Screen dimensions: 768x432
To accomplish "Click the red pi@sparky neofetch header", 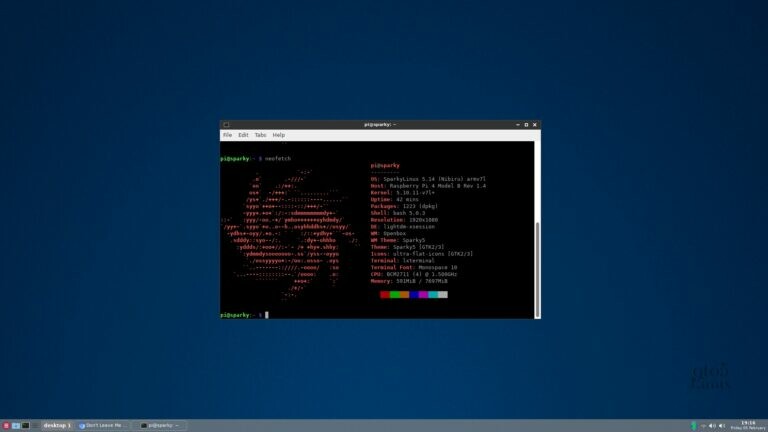I will (385, 166).
